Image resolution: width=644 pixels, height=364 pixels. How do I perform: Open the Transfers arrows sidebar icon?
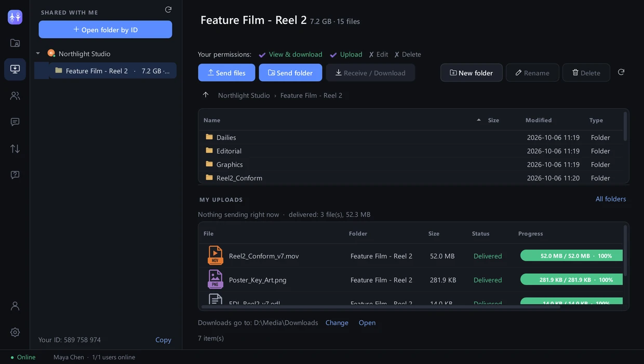15,149
